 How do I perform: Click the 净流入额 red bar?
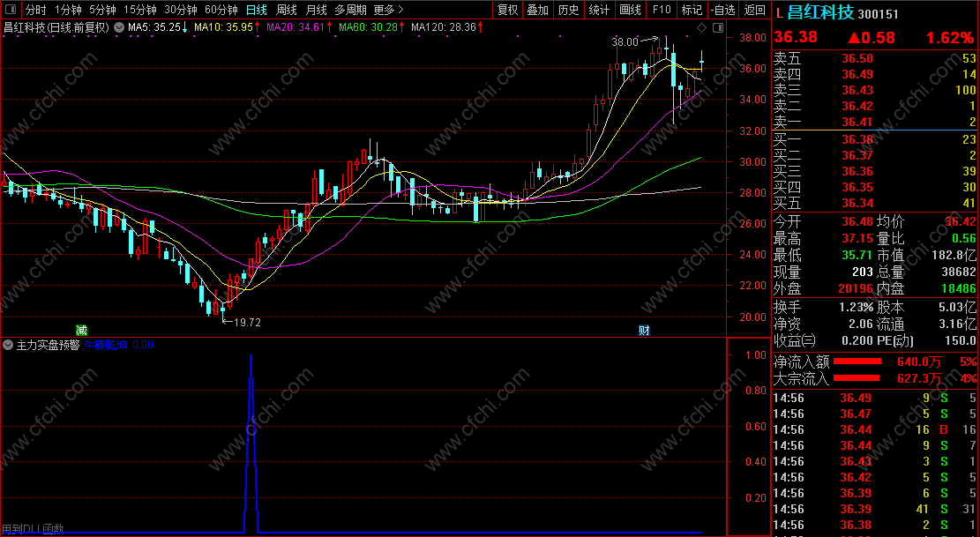857,362
